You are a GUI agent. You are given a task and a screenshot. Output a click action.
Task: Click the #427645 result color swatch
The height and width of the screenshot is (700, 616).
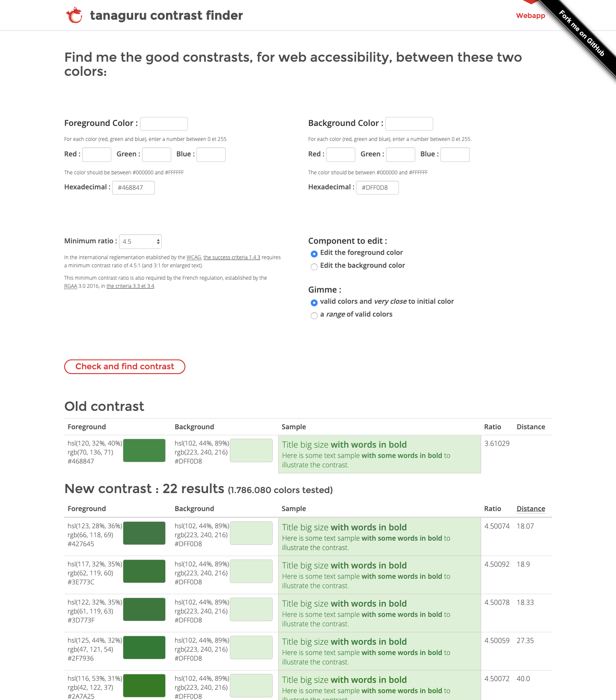(x=144, y=533)
